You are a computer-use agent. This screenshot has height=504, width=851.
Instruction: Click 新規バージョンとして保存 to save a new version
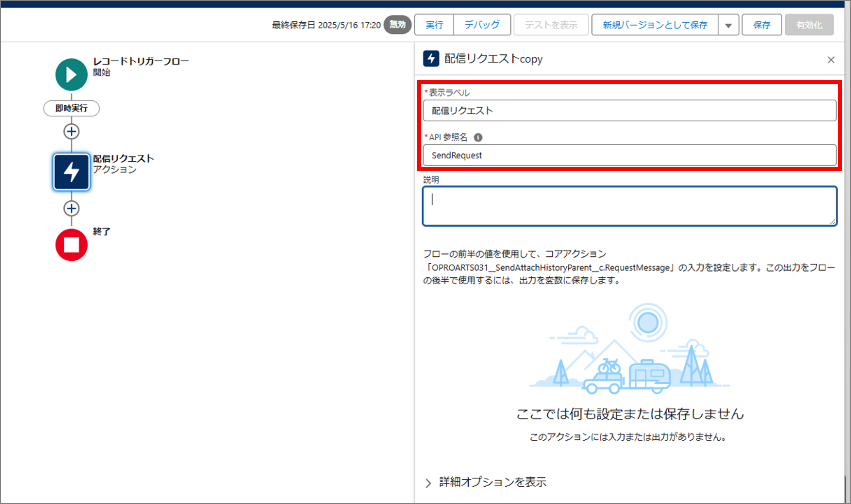[654, 25]
